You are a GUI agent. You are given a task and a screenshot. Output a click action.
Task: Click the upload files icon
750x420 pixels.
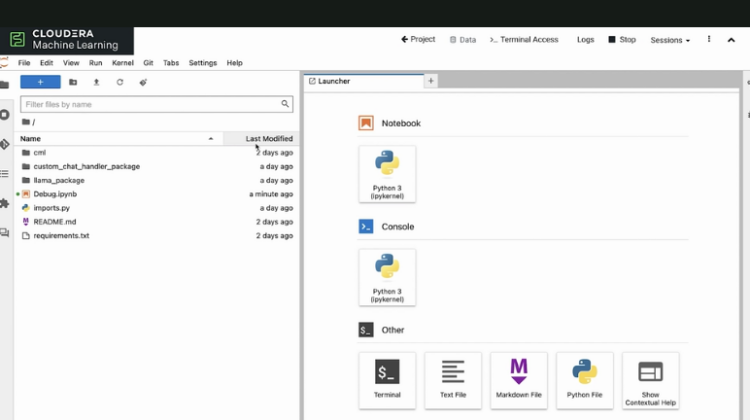96,82
